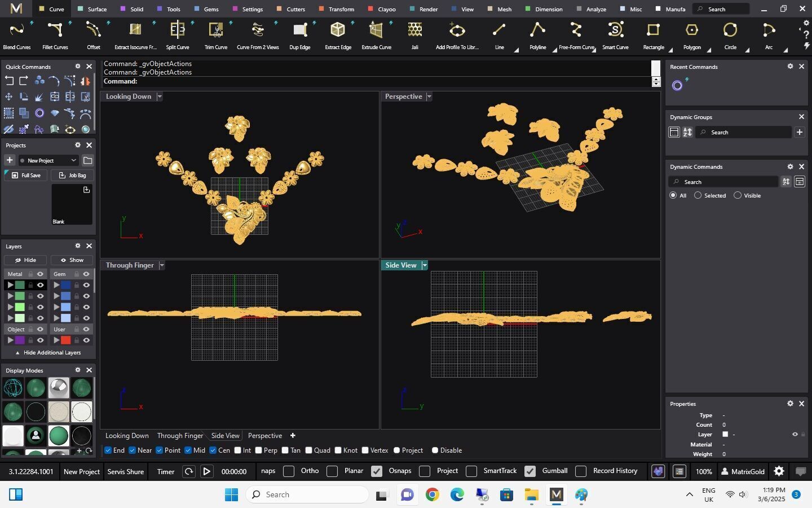Expand the purple Object layer row
The width and height of the screenshot is (812, 508).
click(10, 340)
